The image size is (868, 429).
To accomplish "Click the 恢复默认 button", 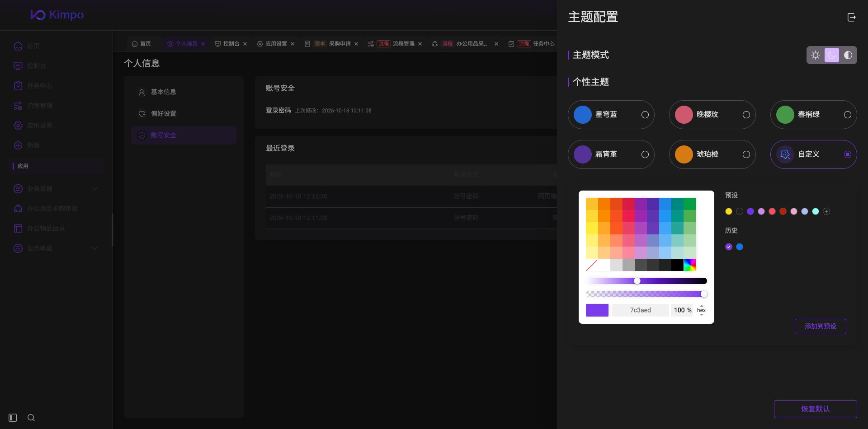I will (x=815, y=409).
